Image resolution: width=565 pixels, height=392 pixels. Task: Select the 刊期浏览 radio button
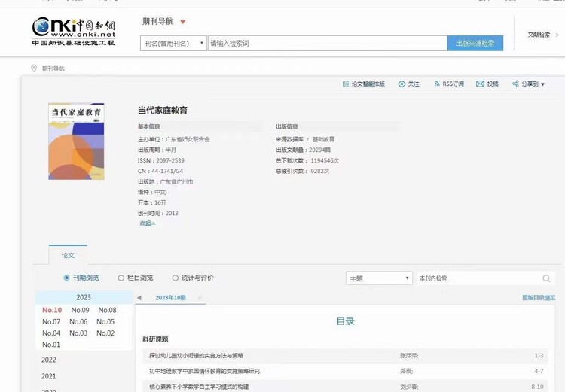click(67, 278)
